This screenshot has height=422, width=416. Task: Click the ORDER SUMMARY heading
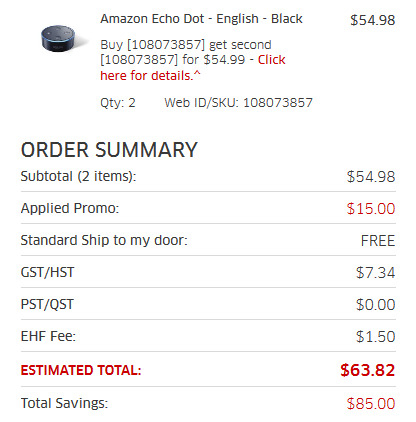109,150
